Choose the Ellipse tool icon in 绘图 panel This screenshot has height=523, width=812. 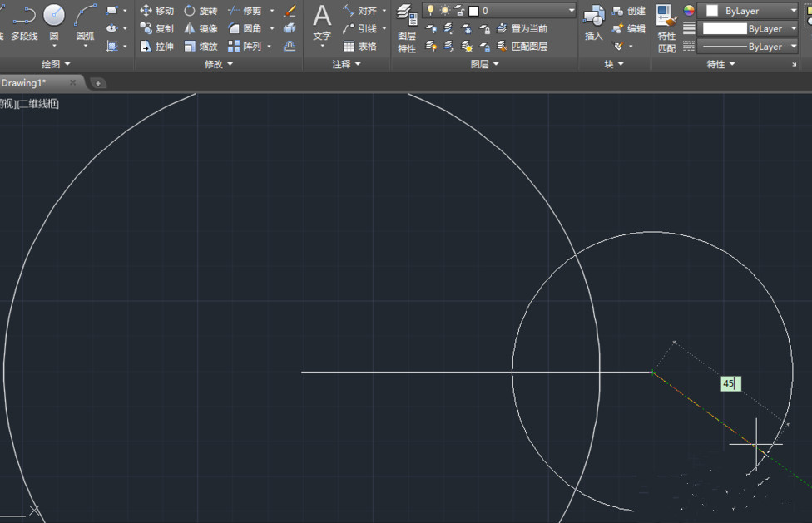[111, 28]
